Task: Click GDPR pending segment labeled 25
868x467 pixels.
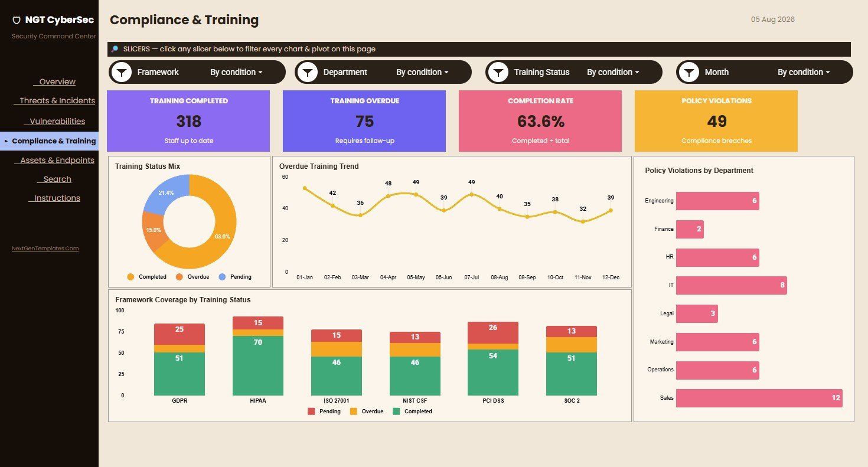Action: (180, 334)
